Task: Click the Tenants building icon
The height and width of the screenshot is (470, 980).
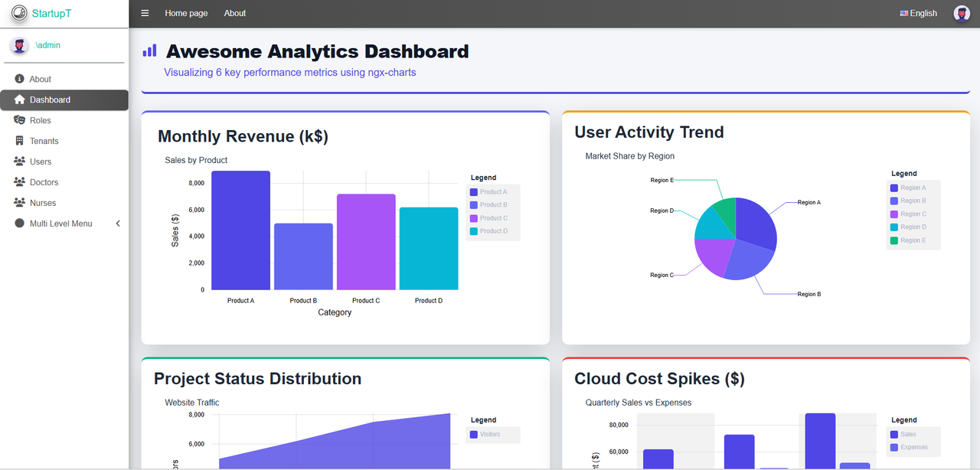Action: click(x=19, y=141)
